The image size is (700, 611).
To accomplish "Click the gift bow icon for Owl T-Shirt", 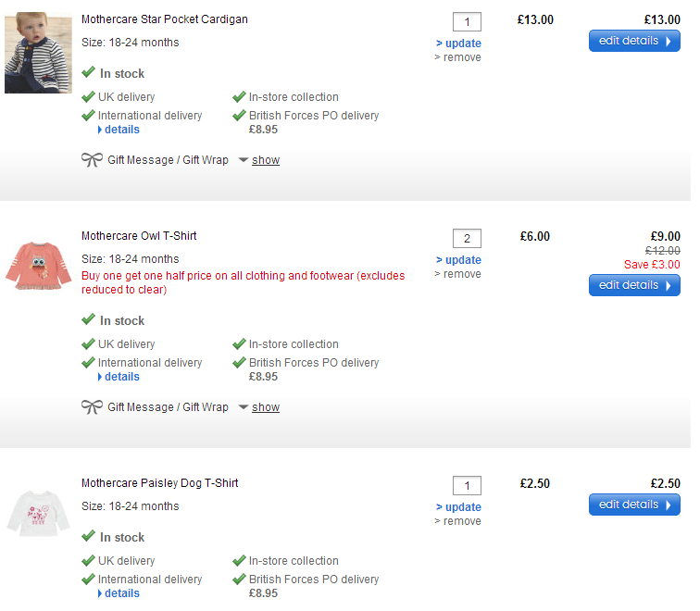I will (x=92, y=407).
